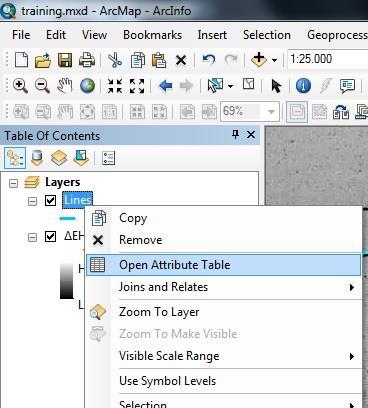Screen dimensions: 368x408
Task: Select the Zoom In magnifier tool
Action: tap(21, 86)
